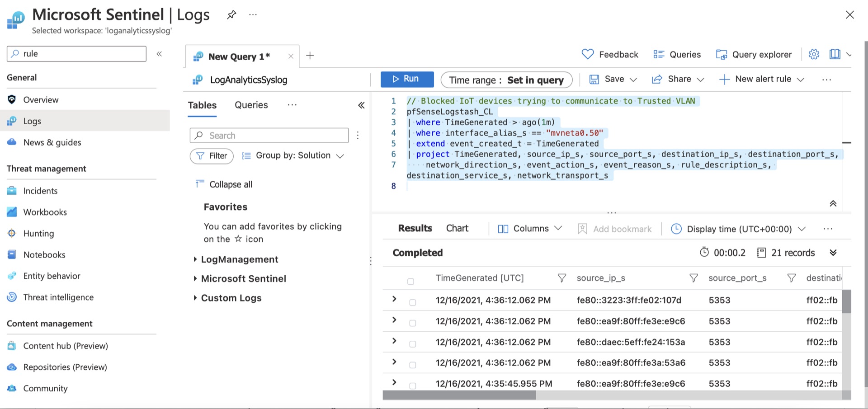This screenshot has height=409, width=868.
Task: Pin the Microsoft Sentinel Logs blade
Action: click(x=231, y=15)
